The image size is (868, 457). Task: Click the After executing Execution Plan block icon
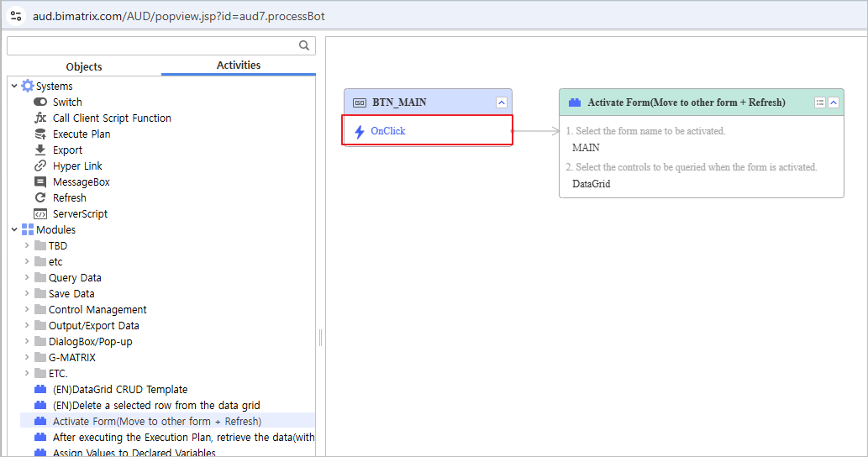[x=40, y=437]
